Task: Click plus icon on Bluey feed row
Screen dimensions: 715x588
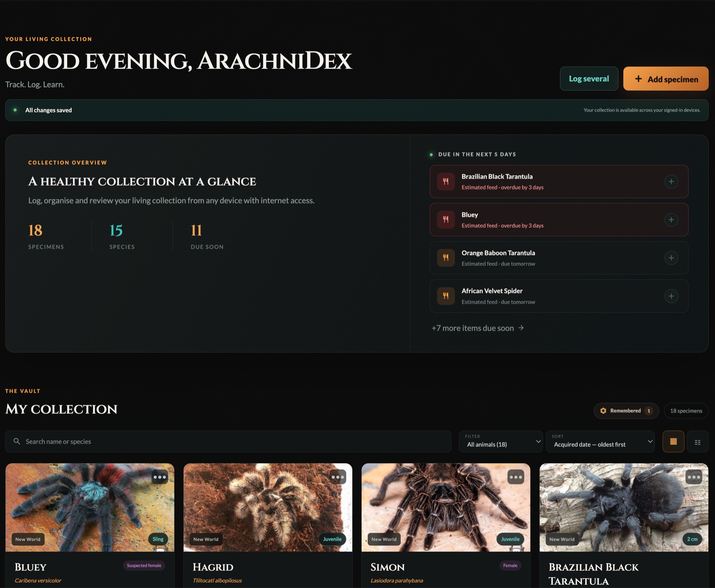Action: (x=671, y=220)
